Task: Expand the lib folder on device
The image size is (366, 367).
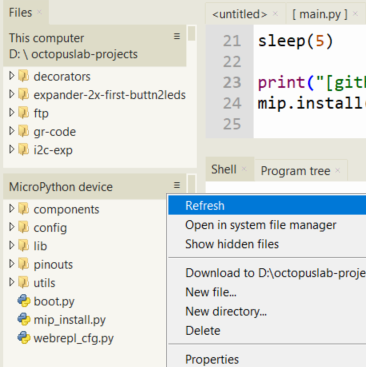Action: click(x=11, y=245)
